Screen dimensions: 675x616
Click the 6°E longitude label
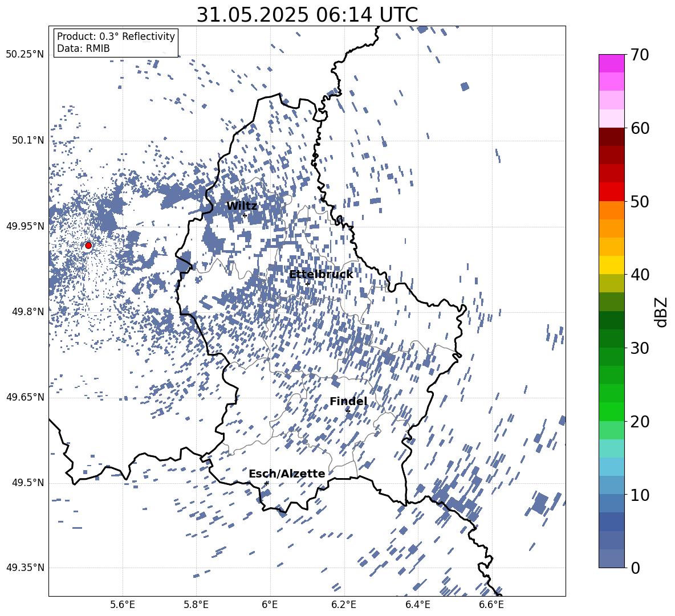click(270, 605)
